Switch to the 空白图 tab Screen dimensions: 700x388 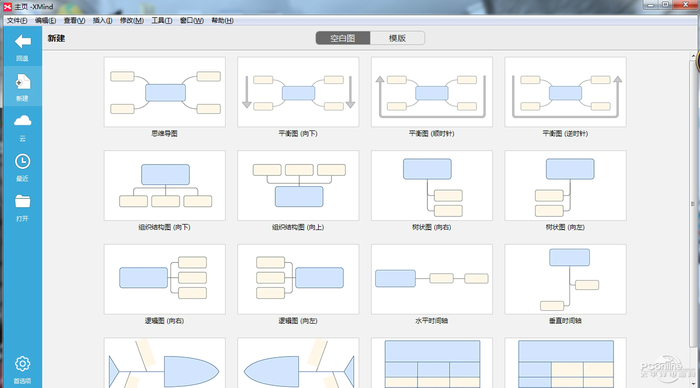[x=343, y=38]
